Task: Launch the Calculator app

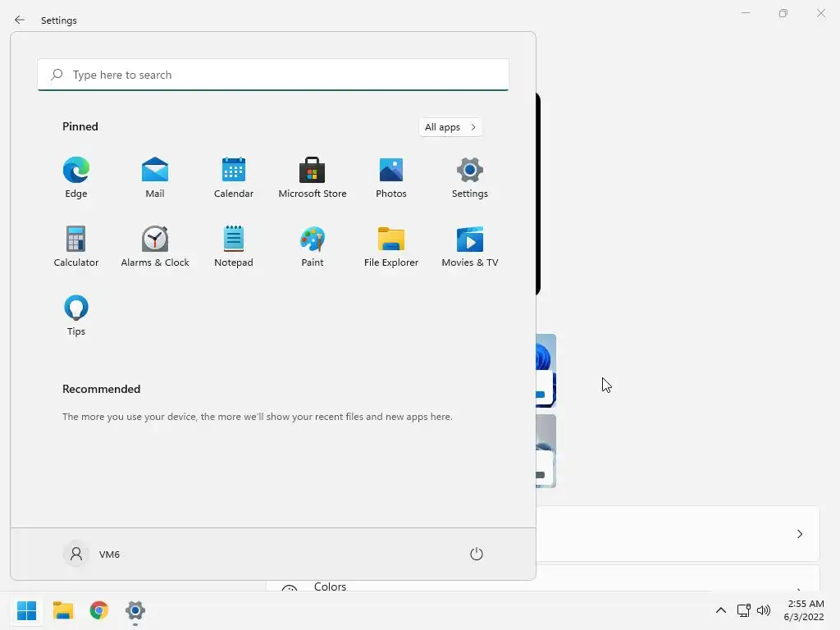Action: point(76,246)
